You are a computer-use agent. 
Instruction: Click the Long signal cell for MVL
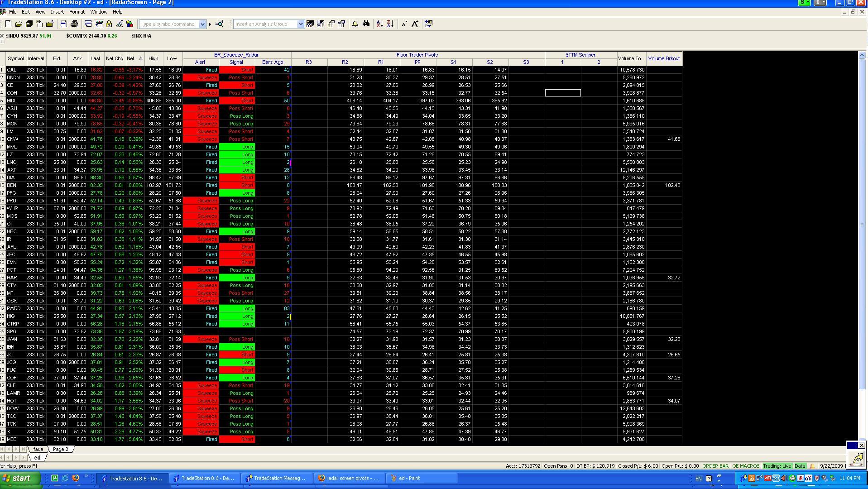236,147
